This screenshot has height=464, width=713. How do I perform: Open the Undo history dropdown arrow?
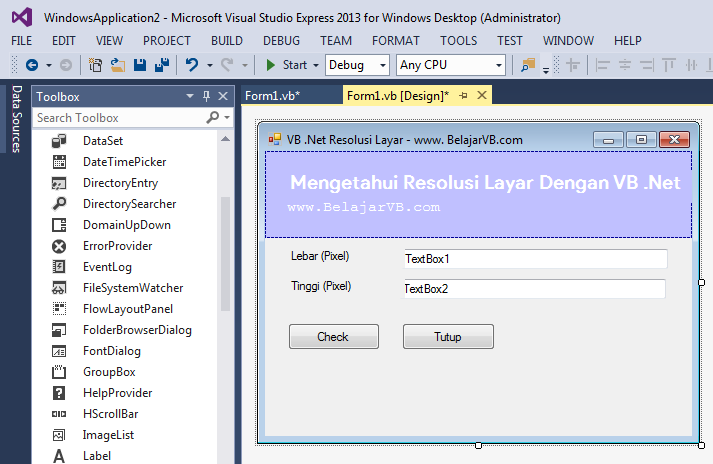[210, 66]
